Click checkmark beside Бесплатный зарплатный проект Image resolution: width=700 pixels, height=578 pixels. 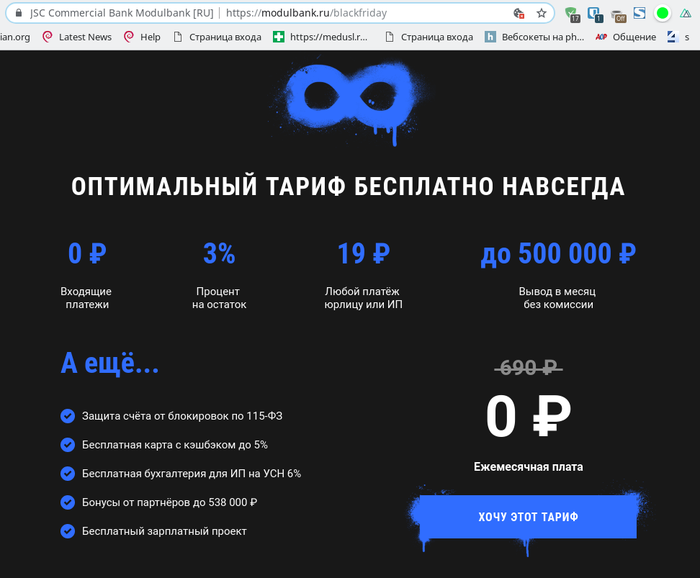tap(68, 531)
